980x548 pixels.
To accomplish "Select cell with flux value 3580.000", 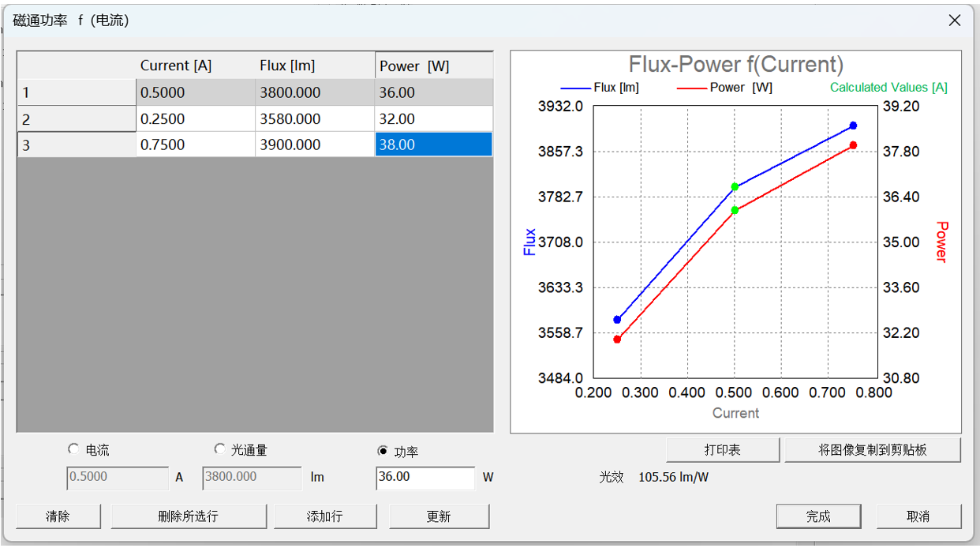I will click(x=314, y=119).
